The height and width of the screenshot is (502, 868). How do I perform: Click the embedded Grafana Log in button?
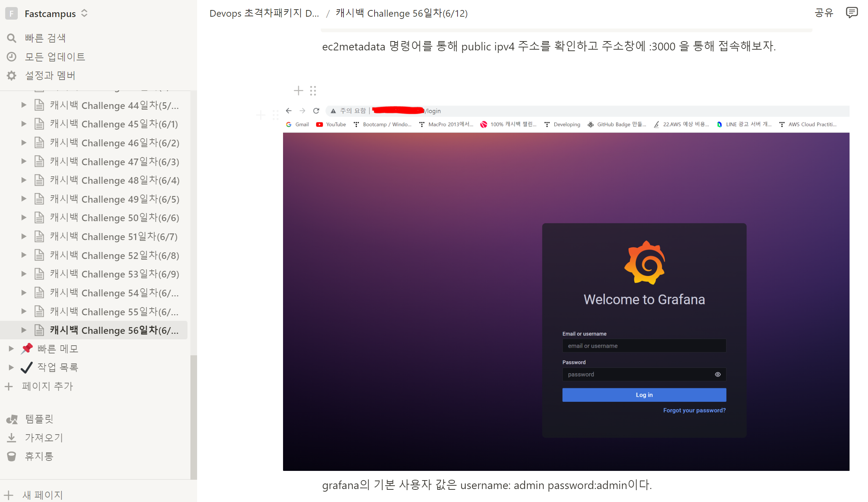click(x=644, y=395)
